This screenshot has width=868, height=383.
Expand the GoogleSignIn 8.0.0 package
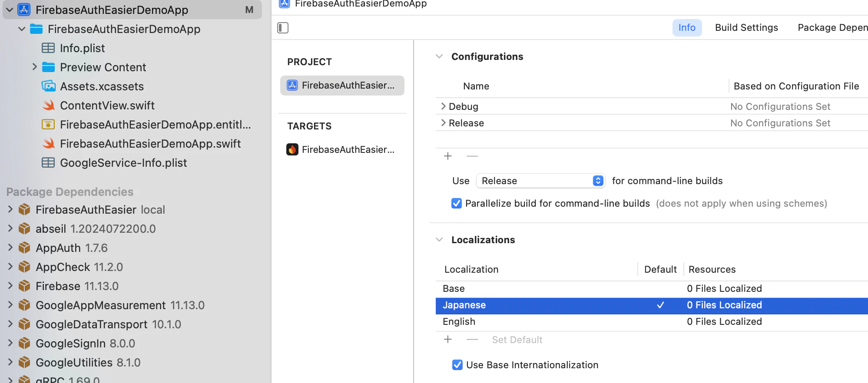(10, 343)
